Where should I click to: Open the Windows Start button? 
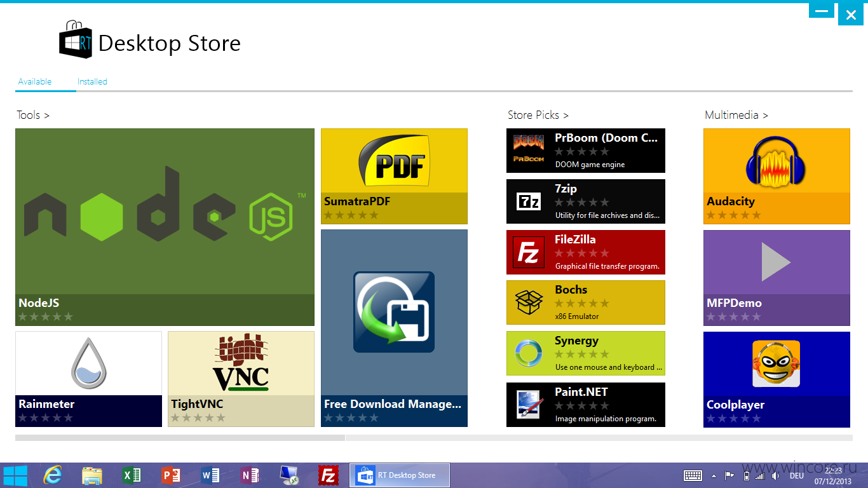15,475
